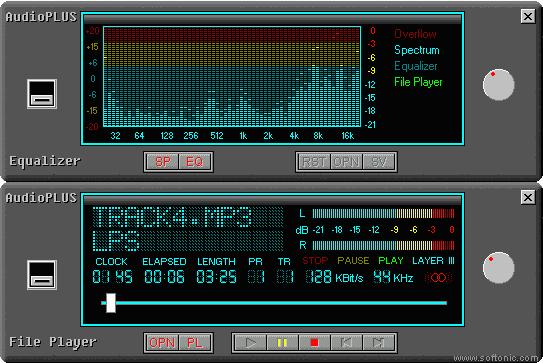Select the File Player mode label
The height and width of the screenshot is (363, 543).
[418, 82]
